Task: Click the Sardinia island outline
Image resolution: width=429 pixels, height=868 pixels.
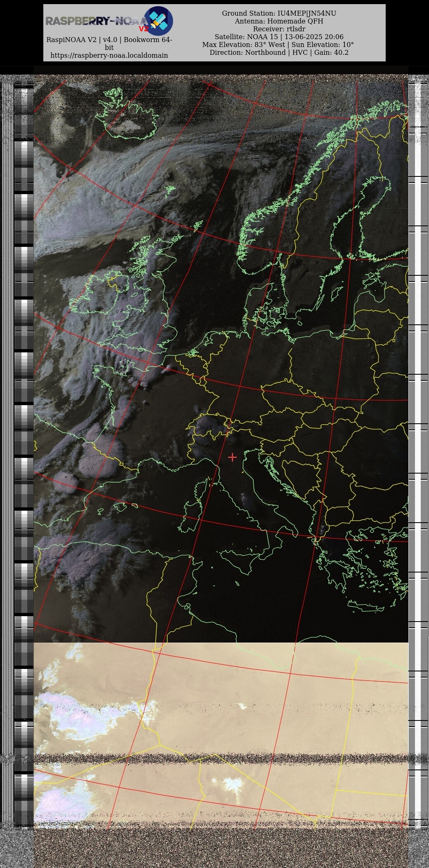Action: pos(190,516)
